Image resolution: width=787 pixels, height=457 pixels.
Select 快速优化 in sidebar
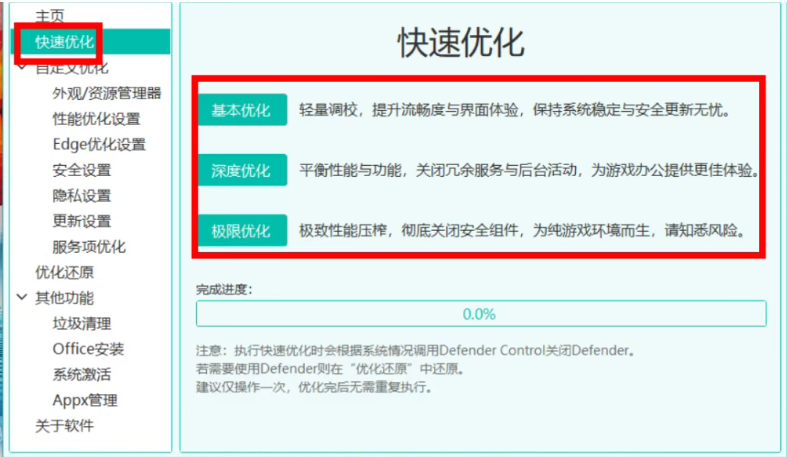pos(65,42)
